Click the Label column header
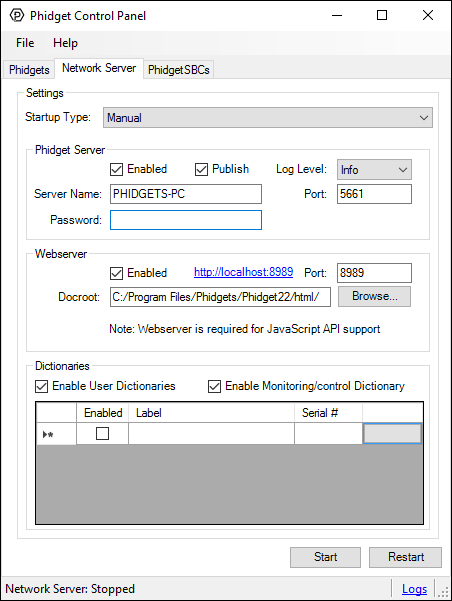Screen dimensions: 452x601 point(211,413)
